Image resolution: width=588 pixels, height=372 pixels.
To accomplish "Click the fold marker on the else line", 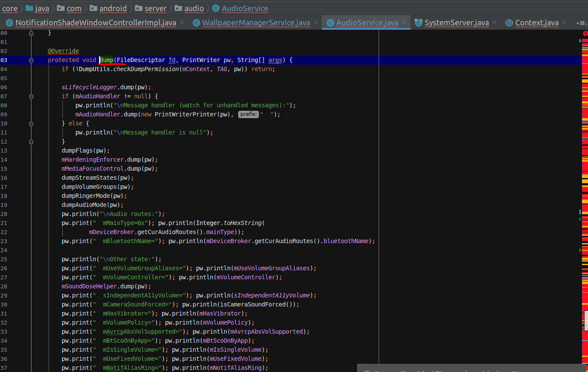I will tap(31, 123).
